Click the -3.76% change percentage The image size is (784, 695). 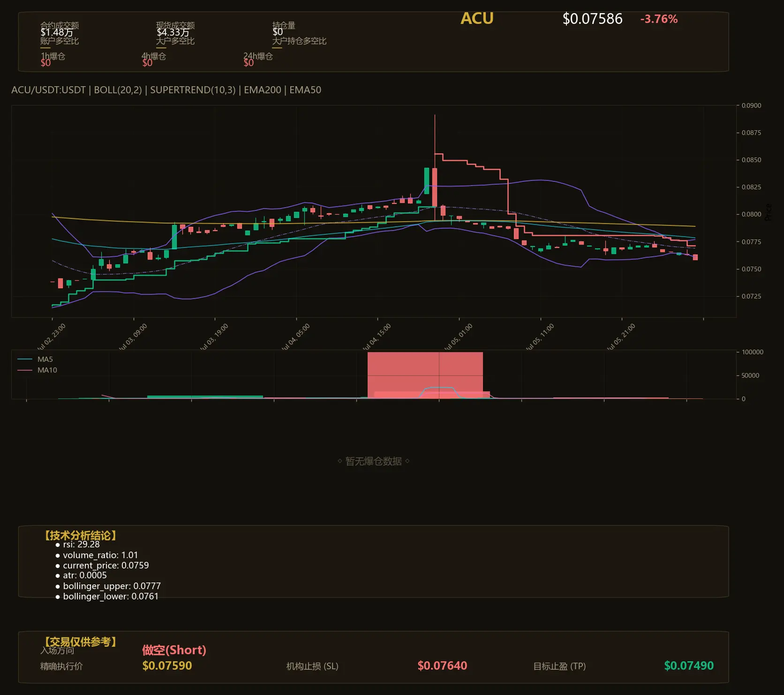pos(659,19)
